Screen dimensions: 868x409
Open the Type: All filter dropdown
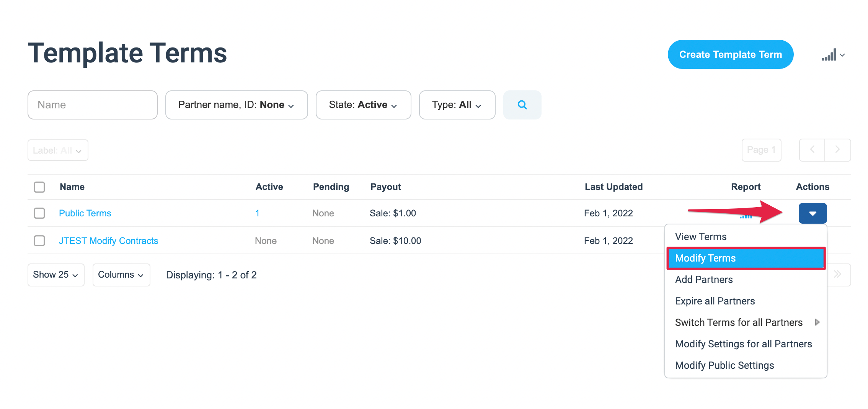457,105
